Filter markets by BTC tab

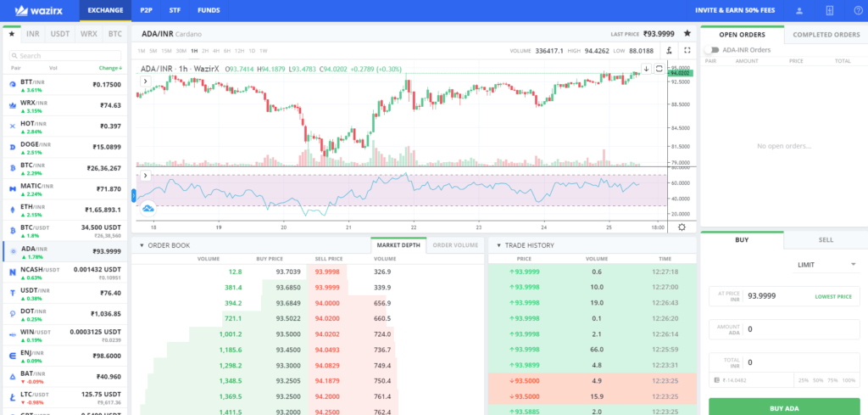114,34
